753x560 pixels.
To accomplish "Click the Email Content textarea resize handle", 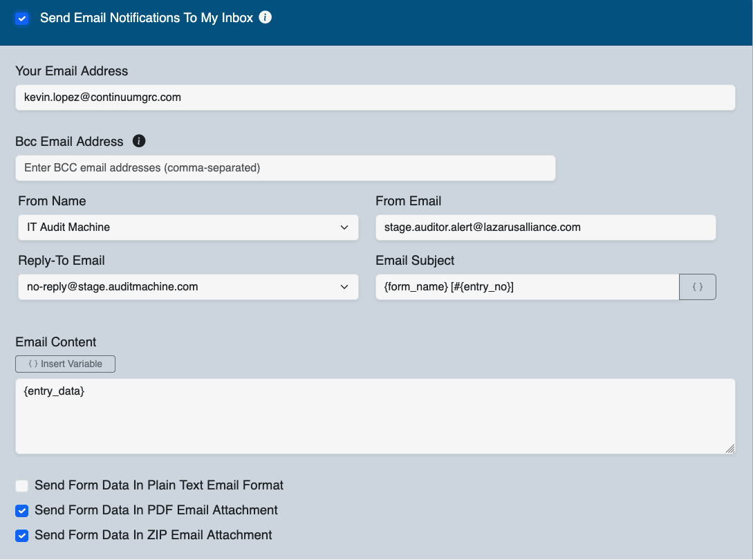I will pos(729,449).
